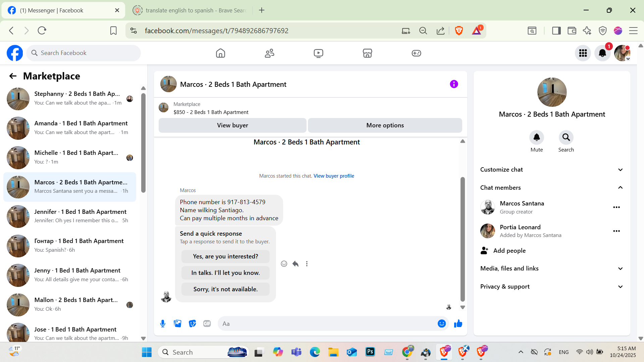This screenshot has width=644, height=362.
Task: Click View buyer button
Action: pos(232,125)
